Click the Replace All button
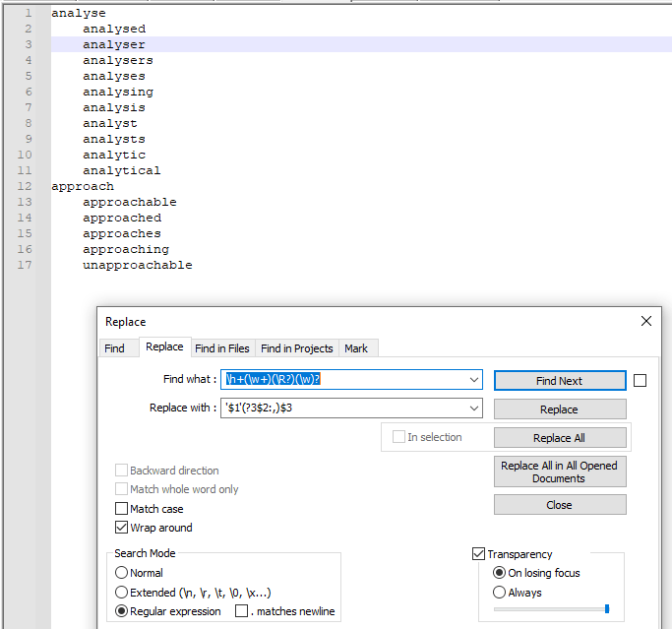Image resolution: width=672 pixels, height=629 pixels. pos(560,438)
